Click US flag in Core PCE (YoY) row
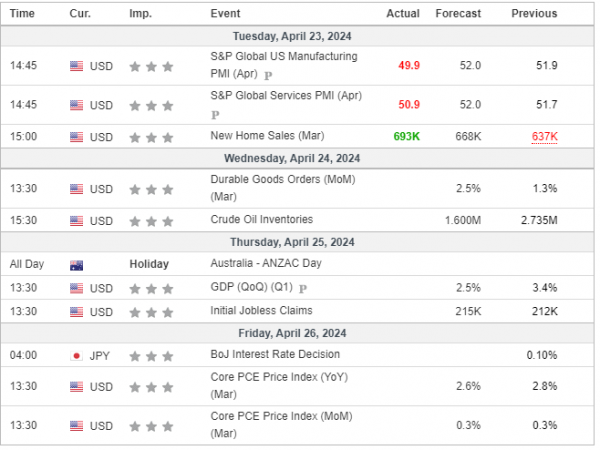This screenshot has width=600, height=450. [77, 387]
